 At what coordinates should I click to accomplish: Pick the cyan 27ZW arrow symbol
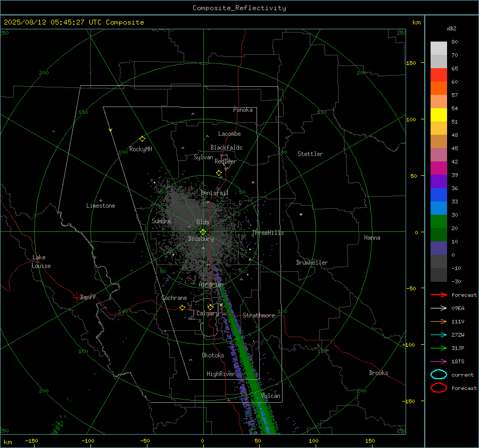[439, 335]
